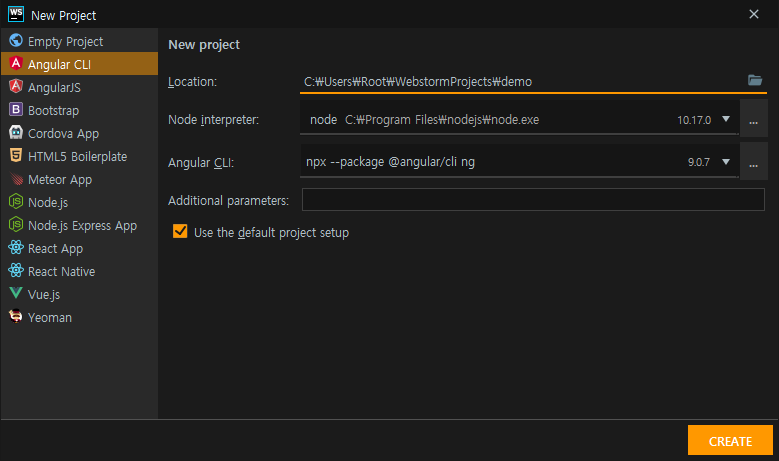
Task: Close the New Project dialog
Action: 754,14
